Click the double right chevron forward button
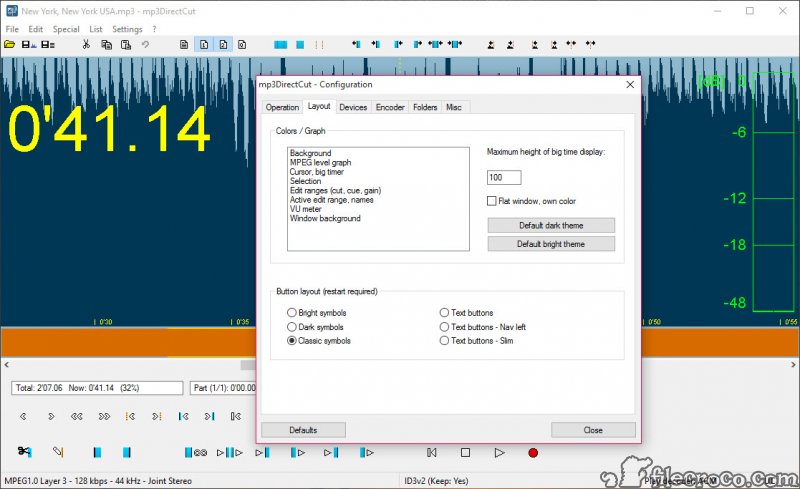 (x=104, y=417)
